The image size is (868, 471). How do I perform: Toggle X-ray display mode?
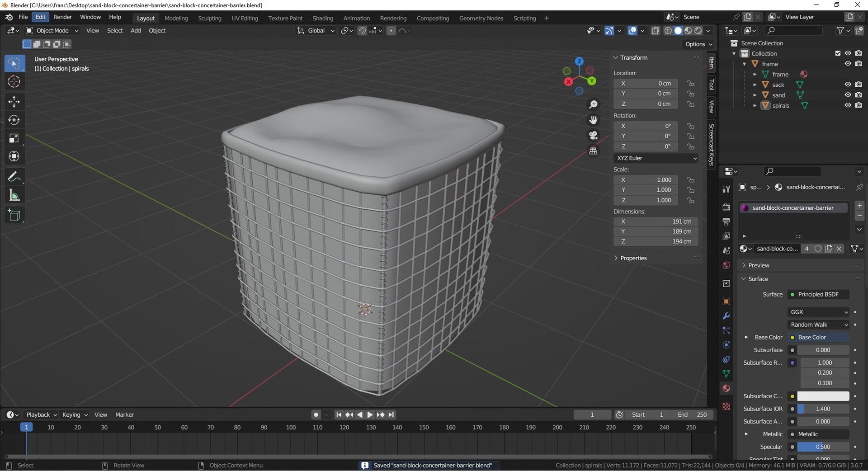pyautogui.click(x=655, y=31)
